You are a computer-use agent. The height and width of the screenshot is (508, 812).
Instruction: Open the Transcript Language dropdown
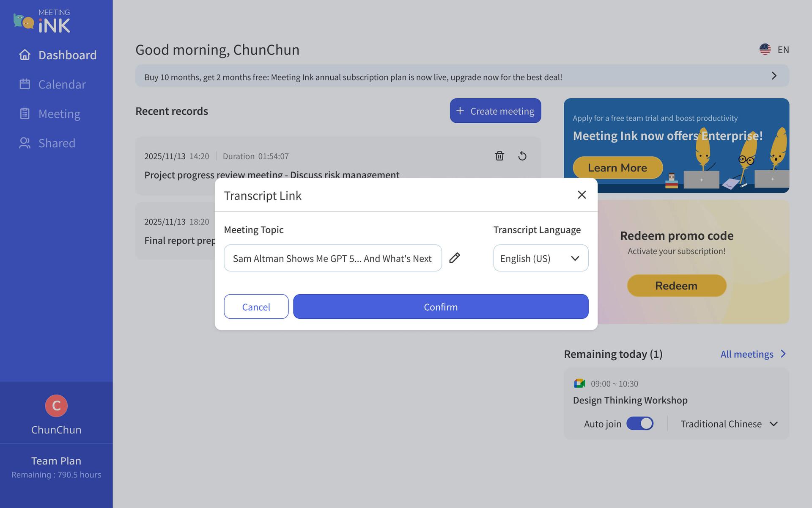tap(540, 258)
